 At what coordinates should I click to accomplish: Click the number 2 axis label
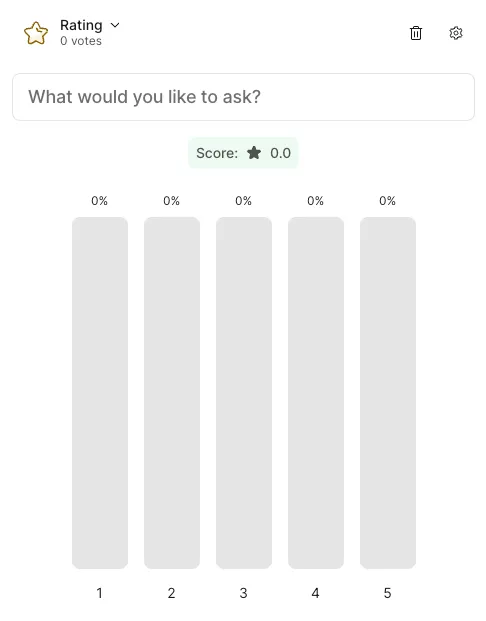[x=172, y=593]
